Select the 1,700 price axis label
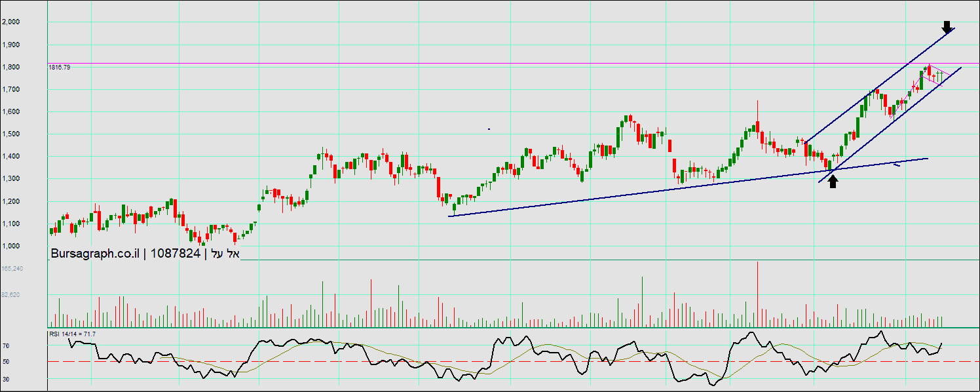Image resolution: width=980 pixels, height=392 pixels. pos(11,89)
